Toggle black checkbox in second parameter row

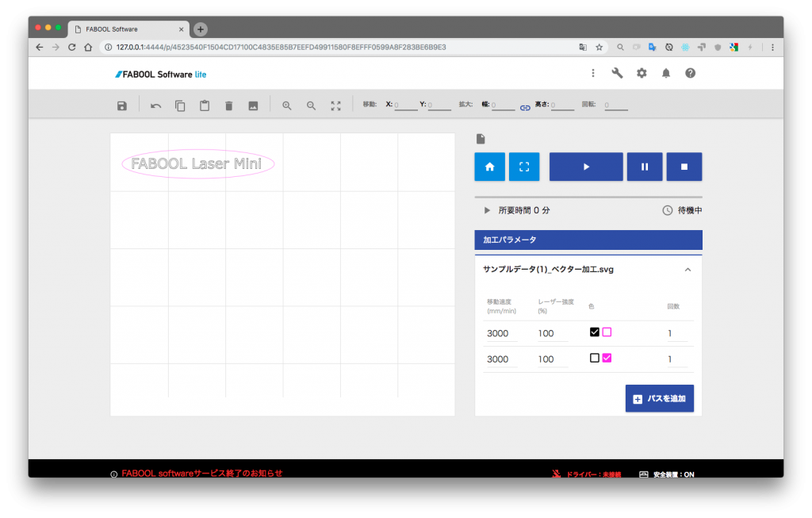tap(595, 358)
